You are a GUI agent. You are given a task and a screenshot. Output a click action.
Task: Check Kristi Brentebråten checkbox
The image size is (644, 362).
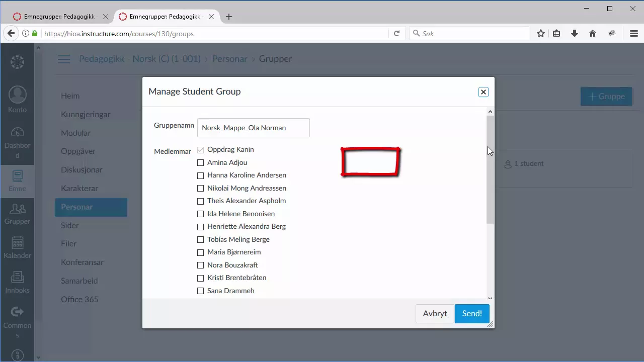200,278
